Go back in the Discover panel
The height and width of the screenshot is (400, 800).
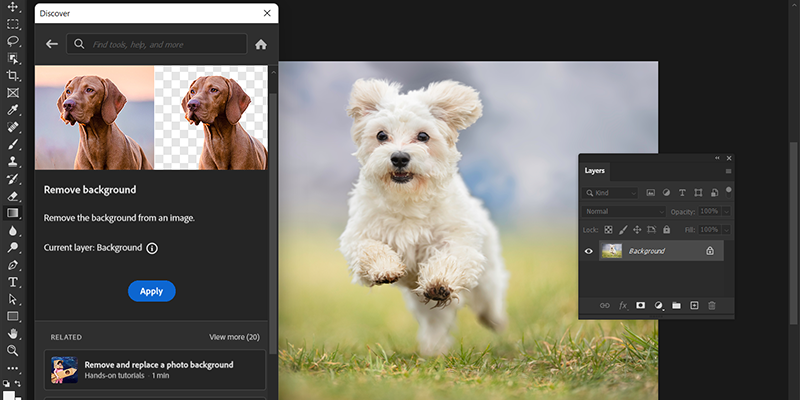tap(52, 44)
